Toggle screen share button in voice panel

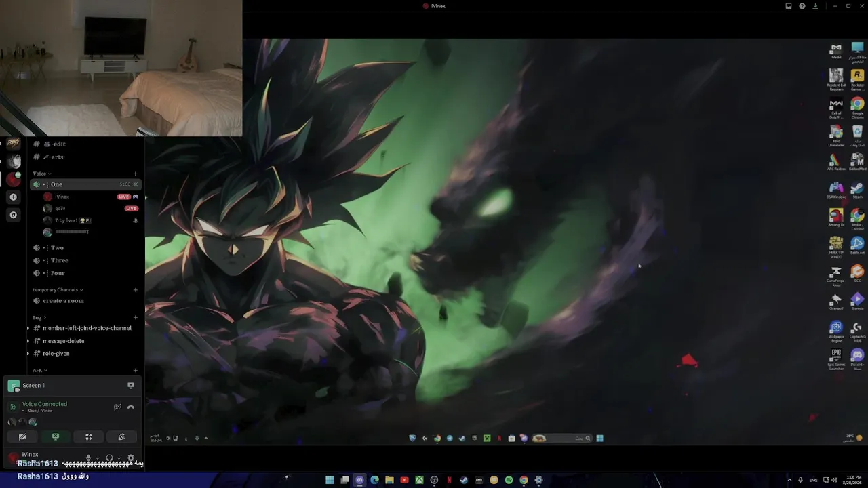pos(56,437)
